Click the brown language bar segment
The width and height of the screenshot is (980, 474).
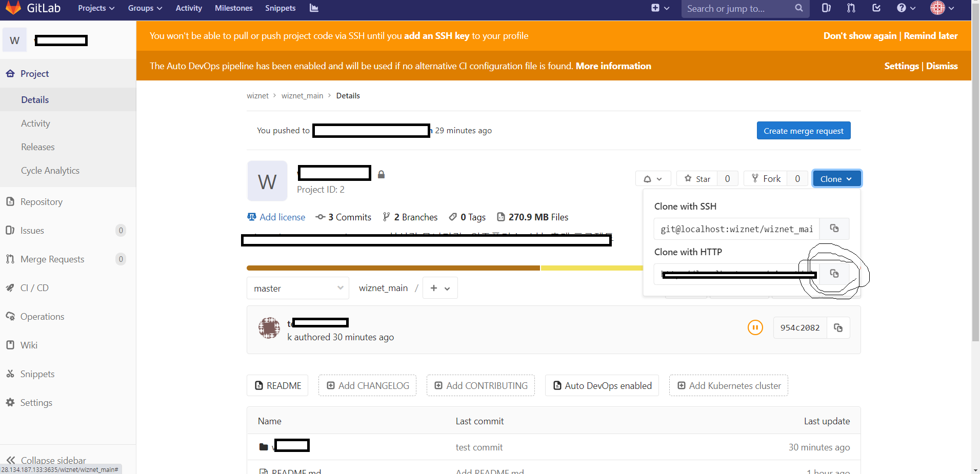click(393, 268)
